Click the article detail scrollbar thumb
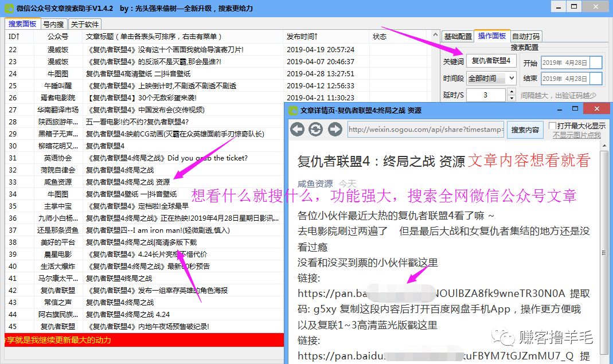 coord(604,253)
